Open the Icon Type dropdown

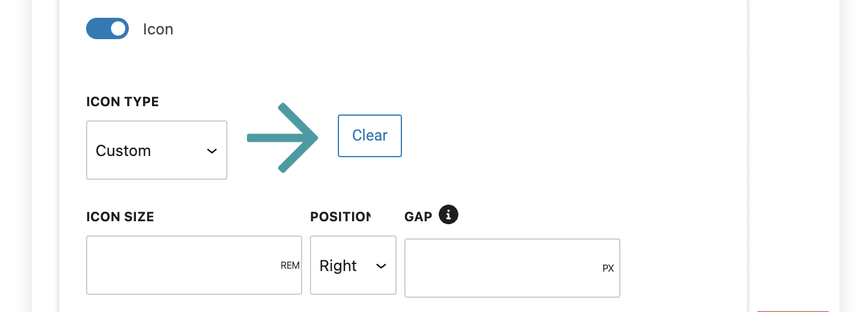157,150
